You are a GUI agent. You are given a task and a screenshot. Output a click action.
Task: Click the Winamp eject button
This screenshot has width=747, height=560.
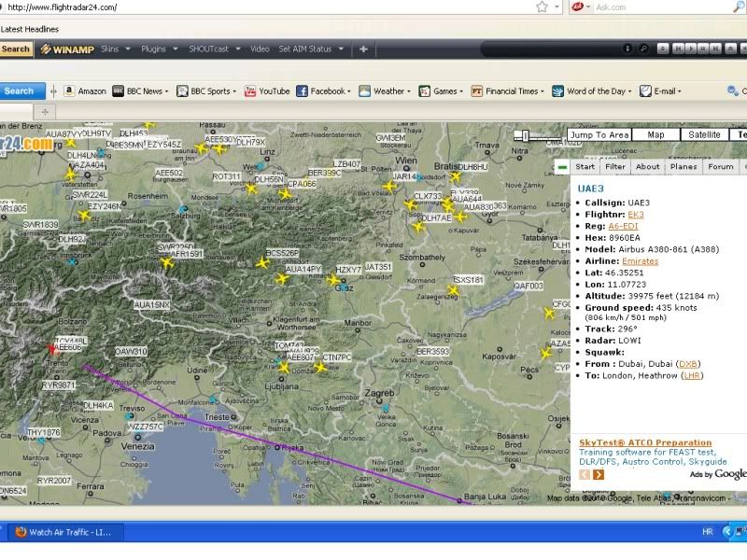(730, 49)
